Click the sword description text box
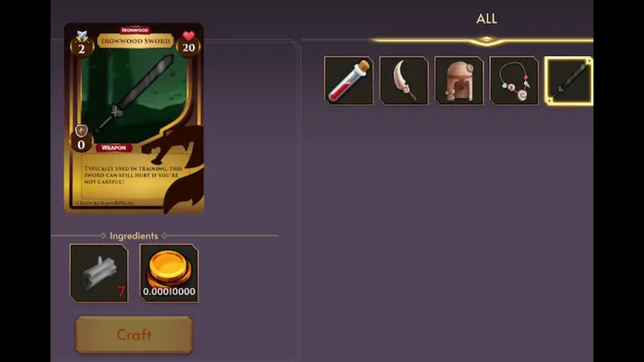Screen dimensions: 644x362 tap(134, 176)
